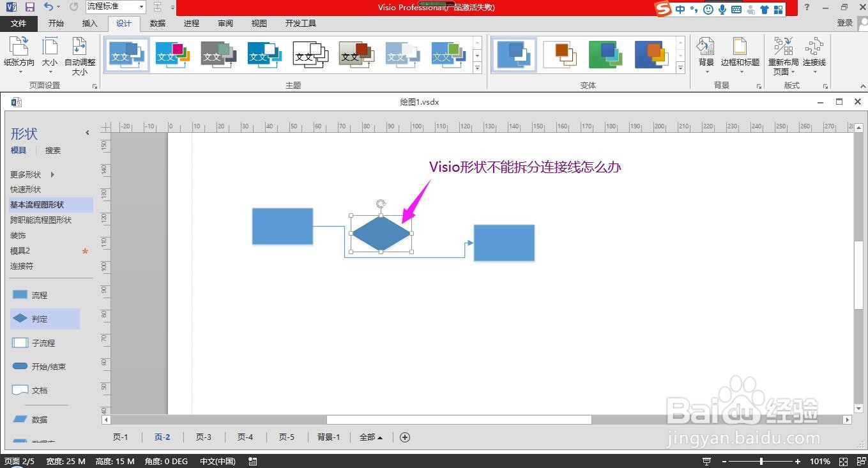Select the blue variant swatch
This screenshot has width=868, height=468.
(x=514, y=54)
